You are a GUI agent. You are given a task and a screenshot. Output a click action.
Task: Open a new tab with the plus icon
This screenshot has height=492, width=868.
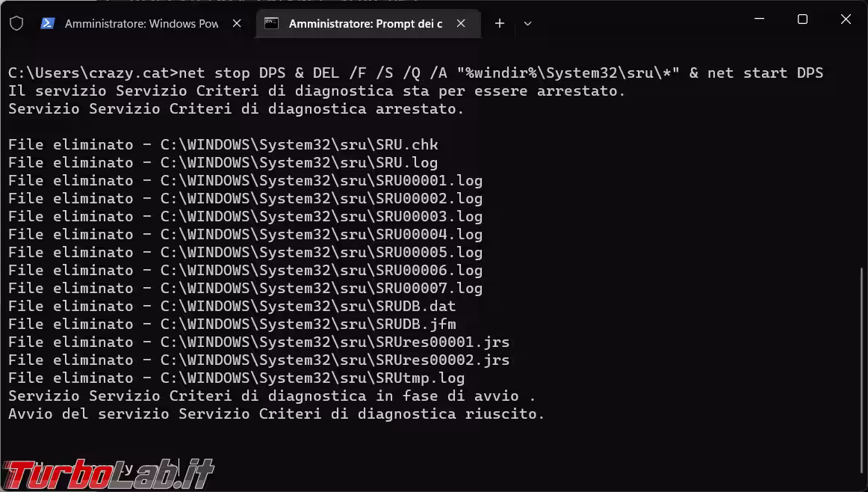pyautogui.click(x=500, y=24)
